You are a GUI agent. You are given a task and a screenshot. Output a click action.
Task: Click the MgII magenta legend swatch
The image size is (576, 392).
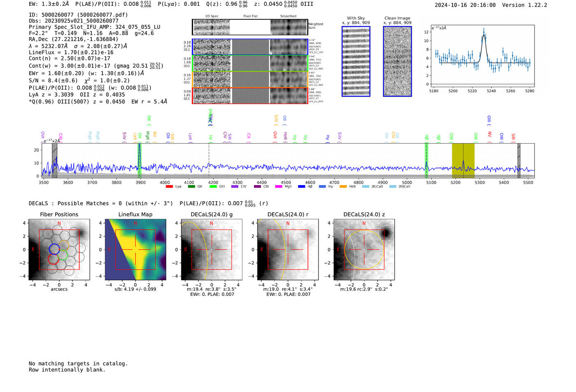279,187
